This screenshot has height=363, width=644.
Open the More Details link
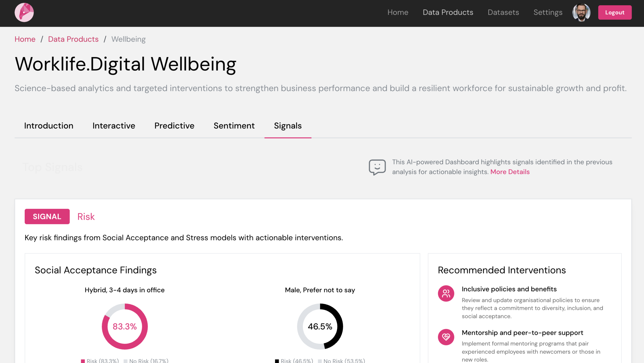[x=510, y=172]
